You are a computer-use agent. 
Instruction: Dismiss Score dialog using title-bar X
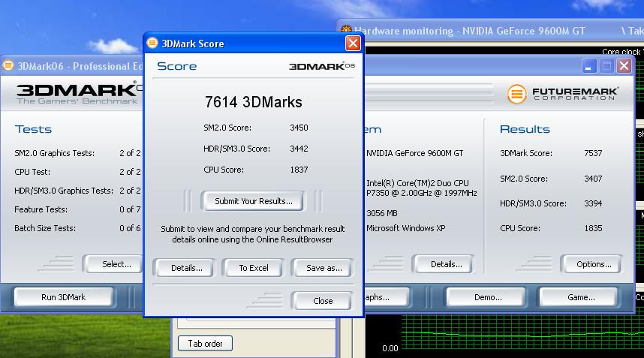pyautogui.click(x=353, y=44)
